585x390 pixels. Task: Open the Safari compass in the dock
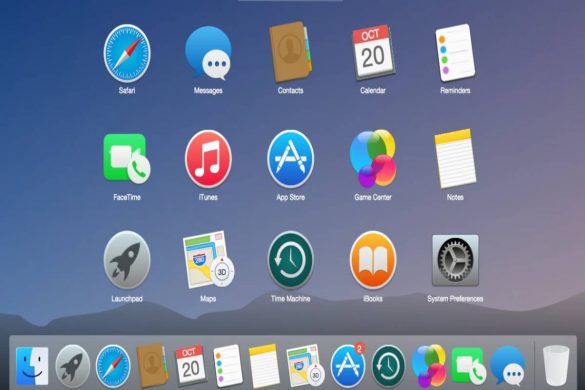tap(113, 366)
